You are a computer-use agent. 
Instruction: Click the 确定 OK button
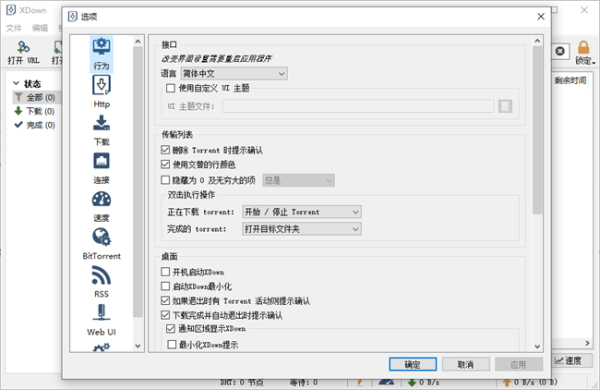[x=413, y=364]
